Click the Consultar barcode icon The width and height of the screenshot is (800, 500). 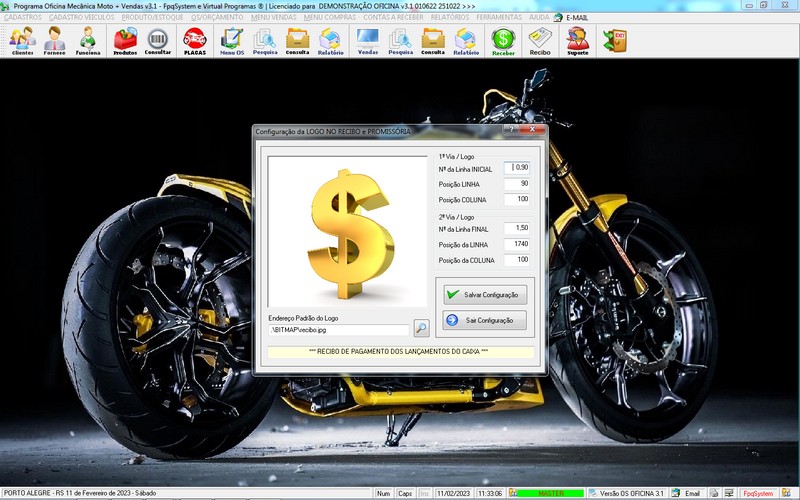tap(158, 41)
